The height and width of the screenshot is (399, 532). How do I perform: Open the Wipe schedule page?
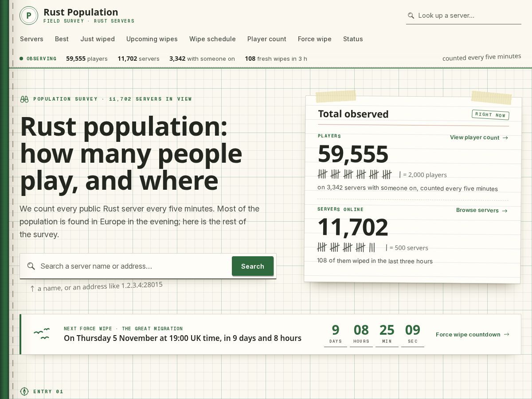[212, 39]
